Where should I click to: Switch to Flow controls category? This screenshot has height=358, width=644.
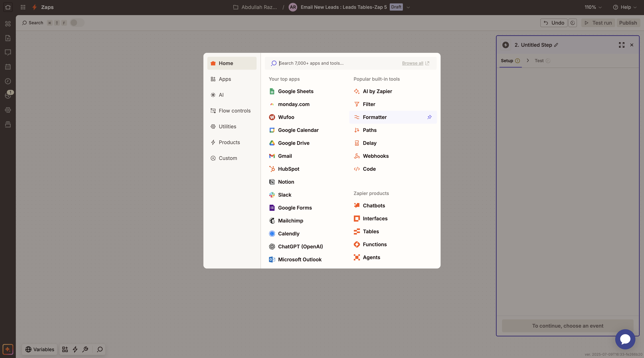coord(234,111)
